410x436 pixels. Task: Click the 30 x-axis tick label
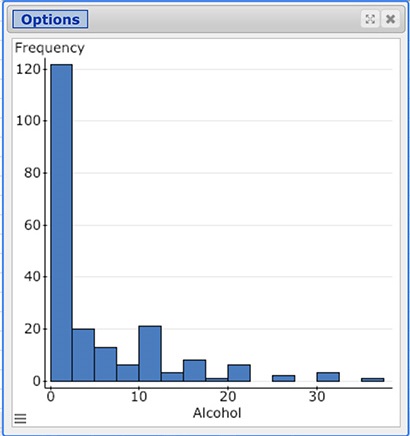pyautogui.click(x=317, y=397)
